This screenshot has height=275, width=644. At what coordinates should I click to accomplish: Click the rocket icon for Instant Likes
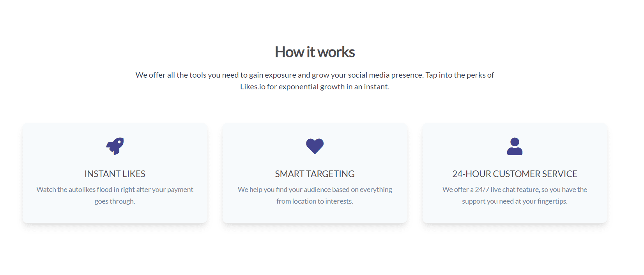tap(115, 146)
